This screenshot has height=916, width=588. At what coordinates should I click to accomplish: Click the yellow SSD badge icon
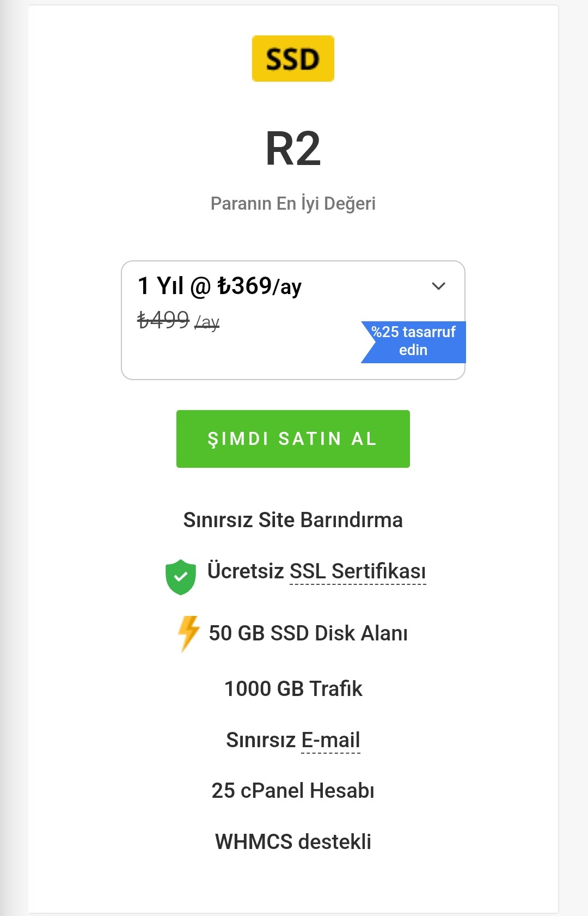click(293, 58)
